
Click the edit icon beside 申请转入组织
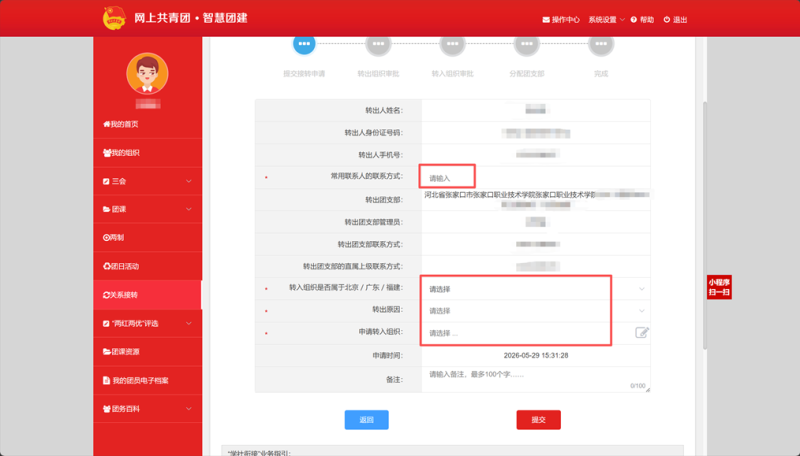[x=642, y=333]
